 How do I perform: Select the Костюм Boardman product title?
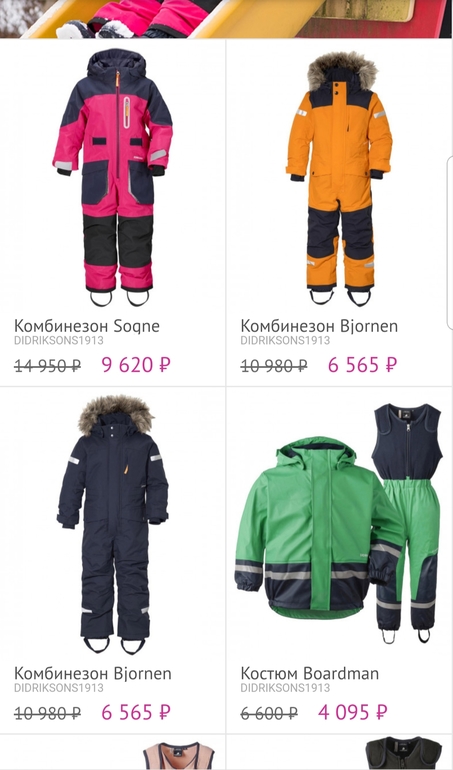tap(310, 673)
